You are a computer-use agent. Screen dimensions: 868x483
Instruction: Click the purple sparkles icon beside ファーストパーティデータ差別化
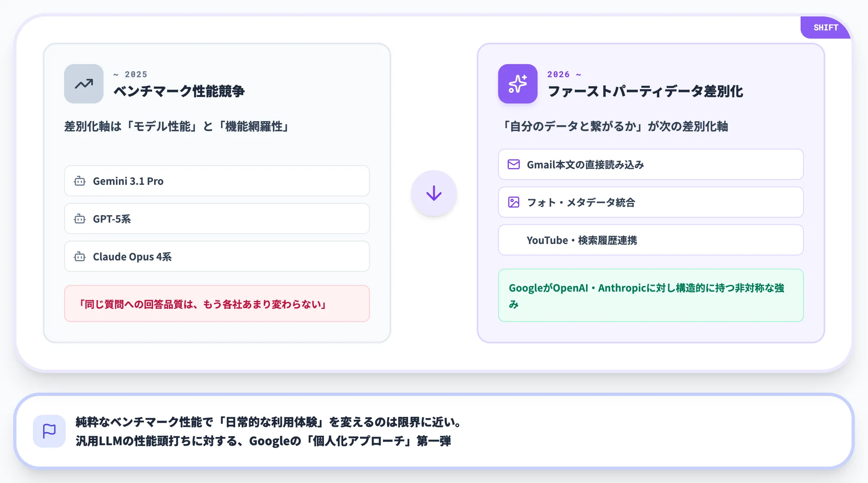518,84
